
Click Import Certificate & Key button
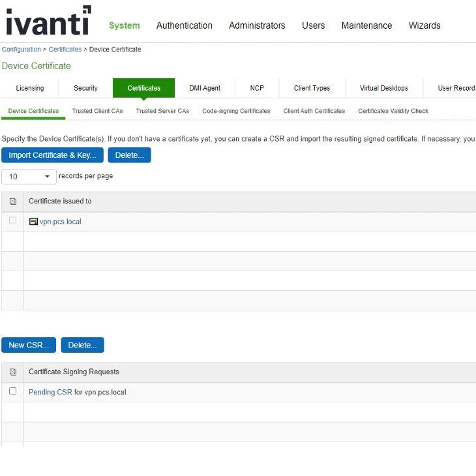point(52,155)
